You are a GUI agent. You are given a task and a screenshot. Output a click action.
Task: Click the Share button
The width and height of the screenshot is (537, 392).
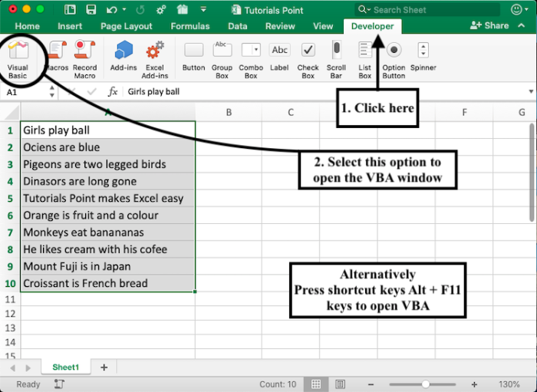tap(489, 25)
